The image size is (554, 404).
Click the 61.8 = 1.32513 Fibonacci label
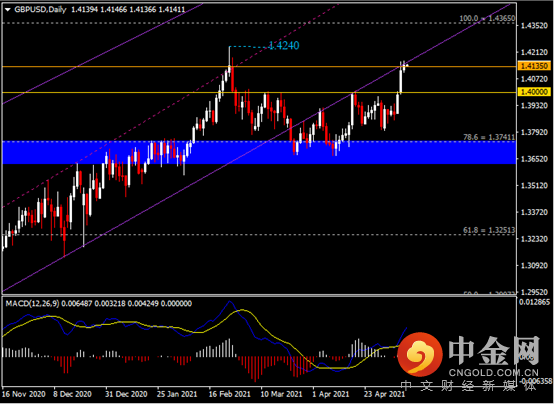click(489, 230)
